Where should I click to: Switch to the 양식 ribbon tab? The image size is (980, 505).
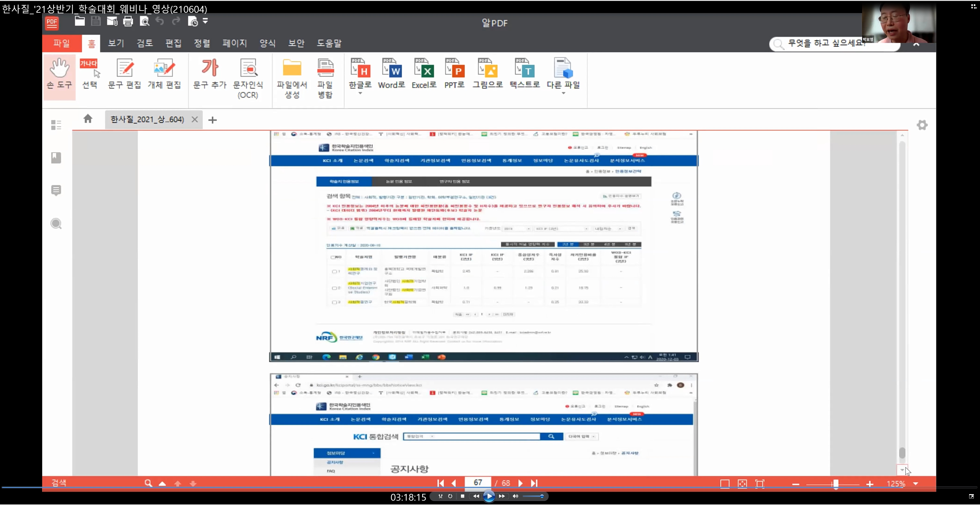tap(267, 43)
